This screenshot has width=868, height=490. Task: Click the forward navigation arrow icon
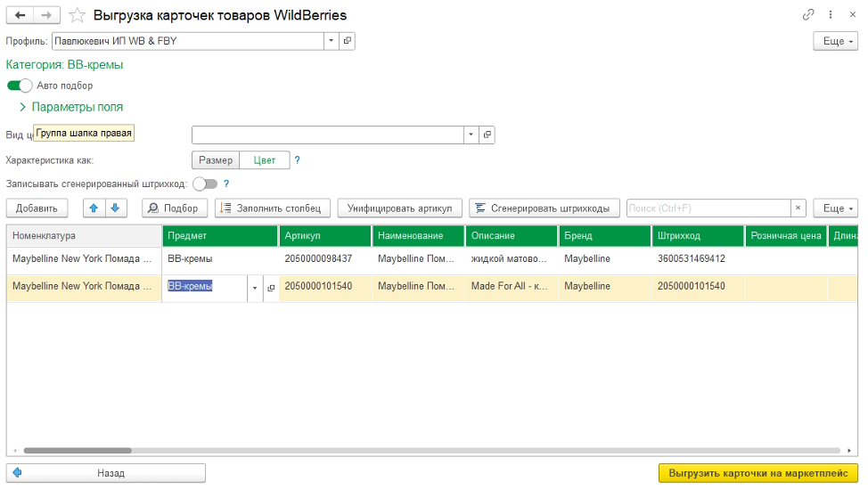tap(47, 15)
